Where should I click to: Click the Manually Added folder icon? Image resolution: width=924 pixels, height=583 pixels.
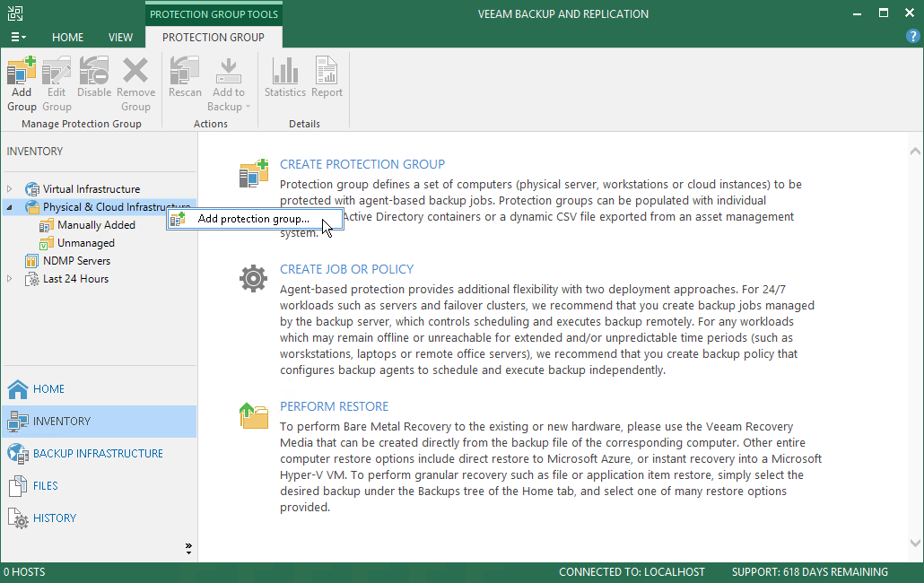(47, 225)
